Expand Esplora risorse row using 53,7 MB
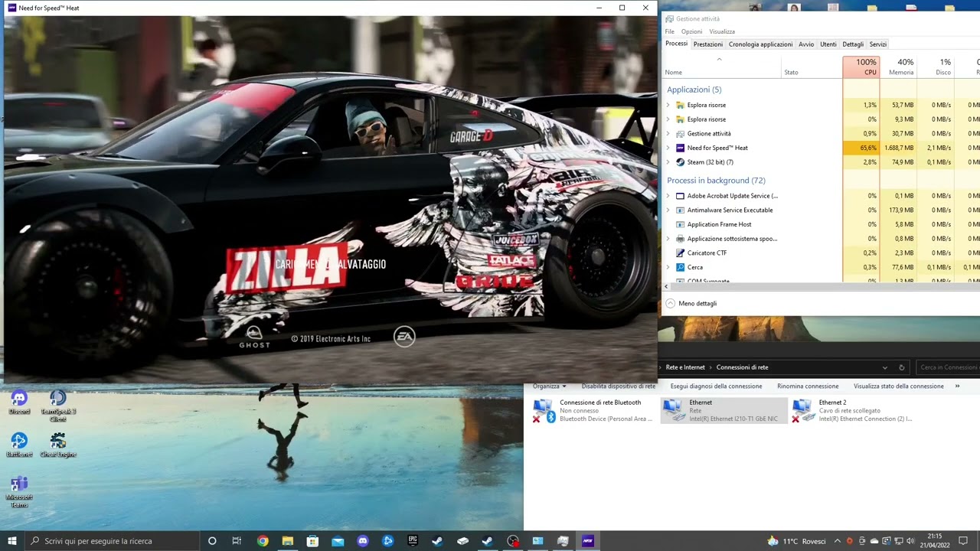The height and width of the screenshot is (551, 980). point(668,105)
